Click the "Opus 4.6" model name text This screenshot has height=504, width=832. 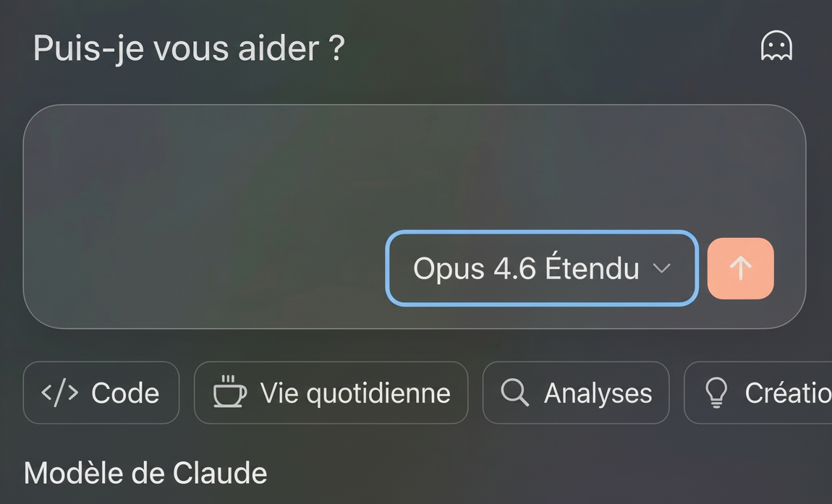(474, 268)
